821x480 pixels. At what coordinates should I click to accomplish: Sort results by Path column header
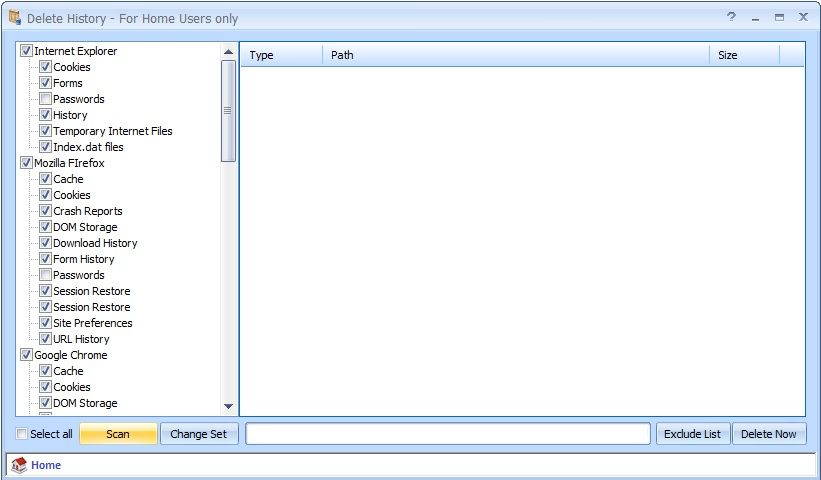click(x=516, y=55)
